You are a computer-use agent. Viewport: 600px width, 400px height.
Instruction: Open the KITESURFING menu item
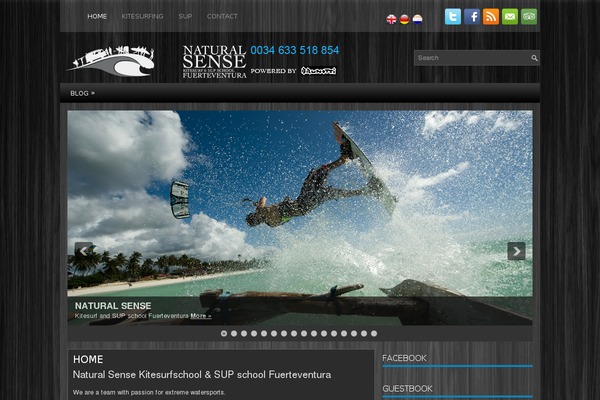(142, 16)
